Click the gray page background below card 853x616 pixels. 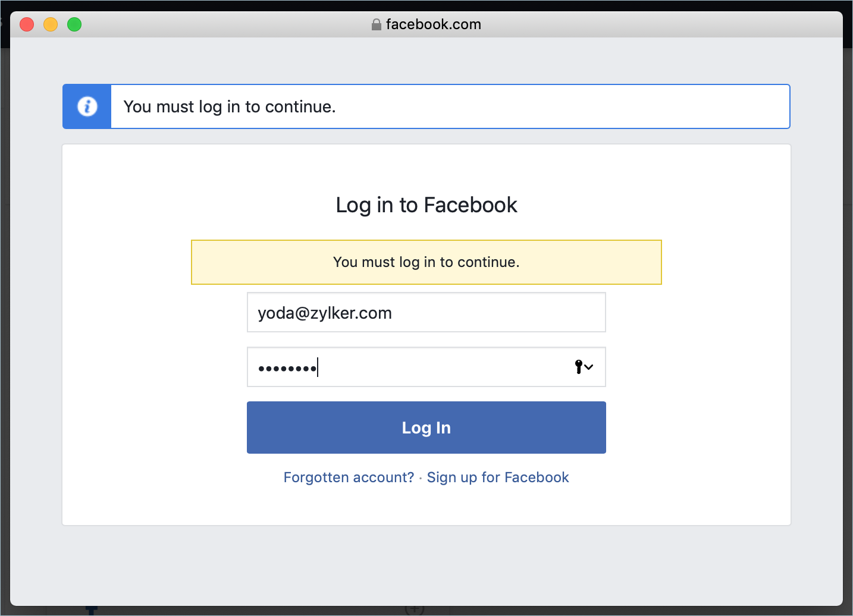(426, 565)
